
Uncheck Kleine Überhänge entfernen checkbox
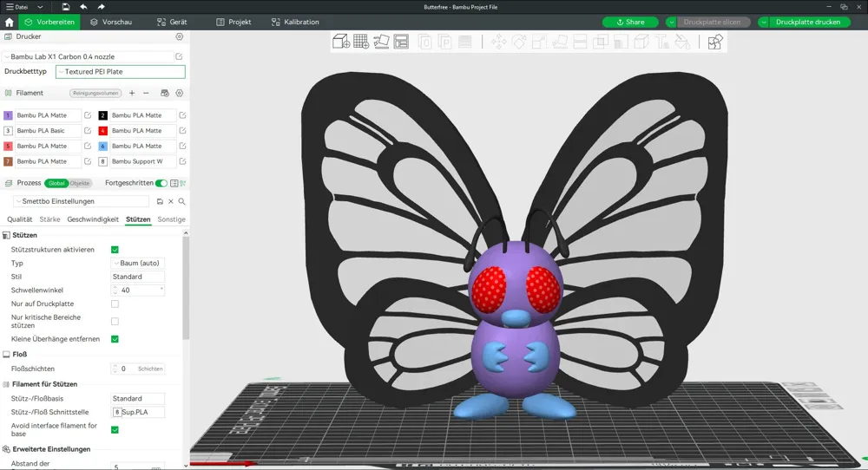coord(115,339)
